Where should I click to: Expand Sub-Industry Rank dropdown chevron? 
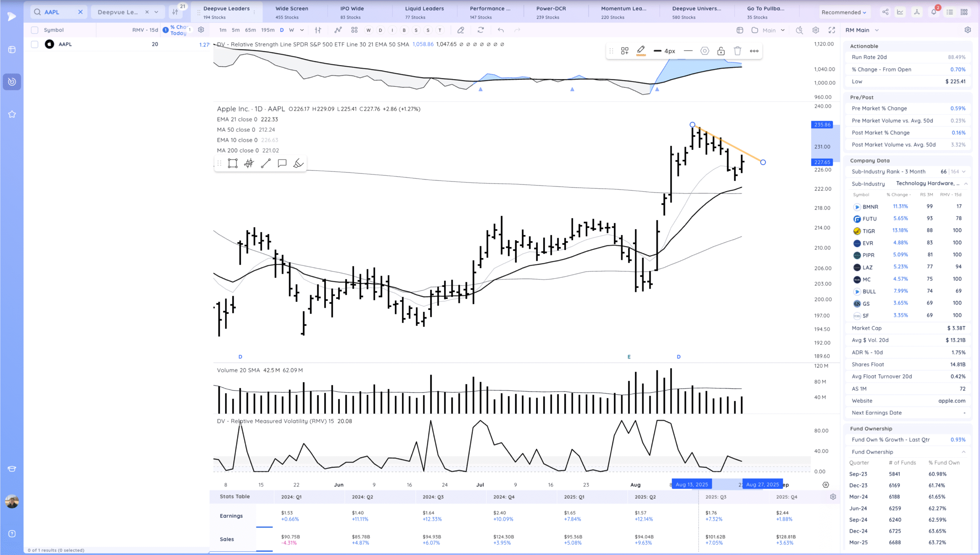coord(964,172)
